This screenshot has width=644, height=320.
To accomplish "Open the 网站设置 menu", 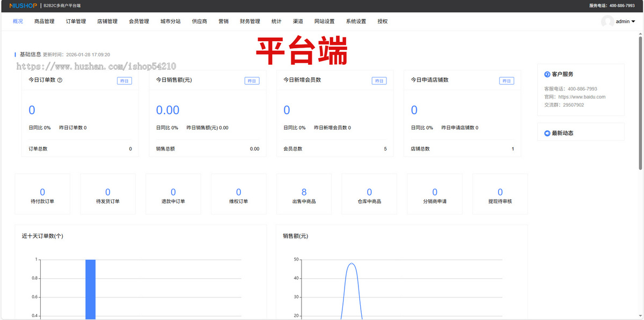I will coord(324,21).
